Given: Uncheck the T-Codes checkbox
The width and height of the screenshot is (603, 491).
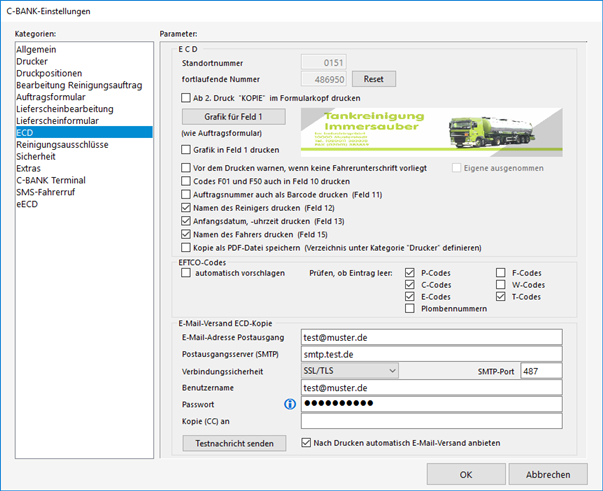Looking at the screenshot, I should tap(502, 296).
